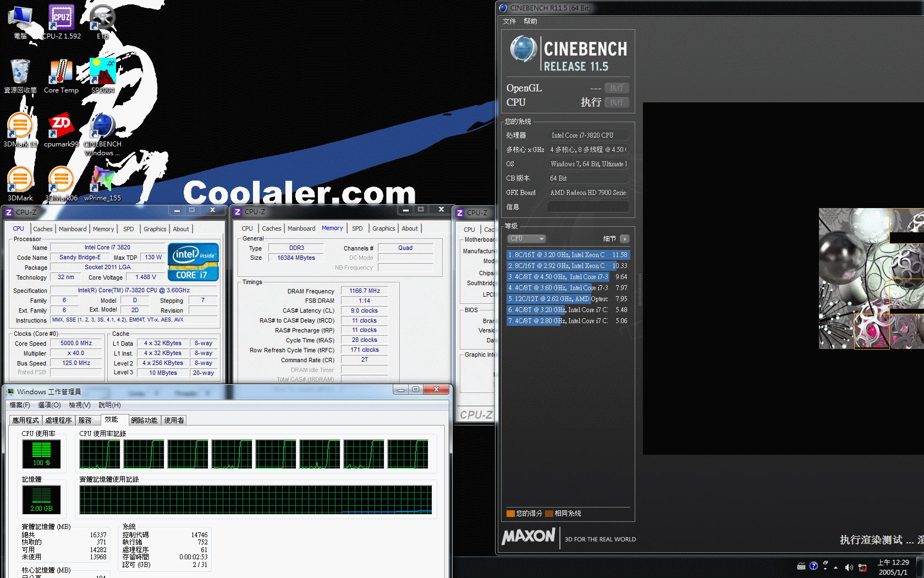Open the volume speaker tray icon
Screen dimensions: 924x578
click(x=849, y=568)
